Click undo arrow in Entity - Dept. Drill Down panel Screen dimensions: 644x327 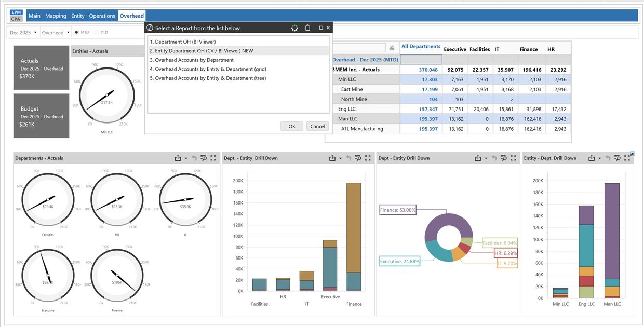[x=608, y=158]
